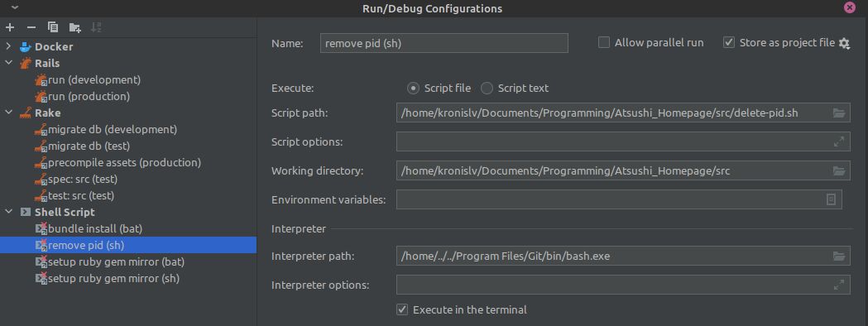
Task: Click icon beside test: src (test)
Action: coord(41,196)
